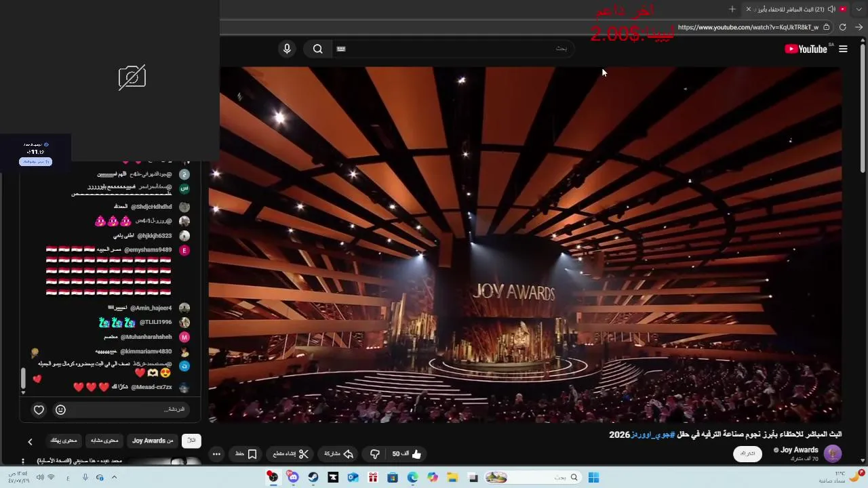
Task: Open the Windows Start button
Action: 593,477
